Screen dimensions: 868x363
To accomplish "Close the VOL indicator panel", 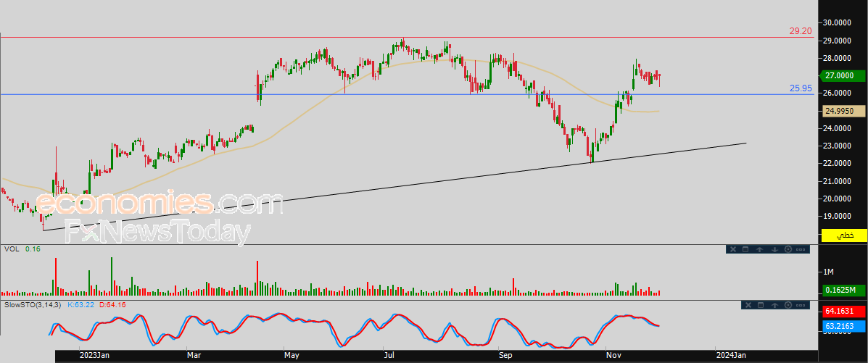I will tap(733, 249).
